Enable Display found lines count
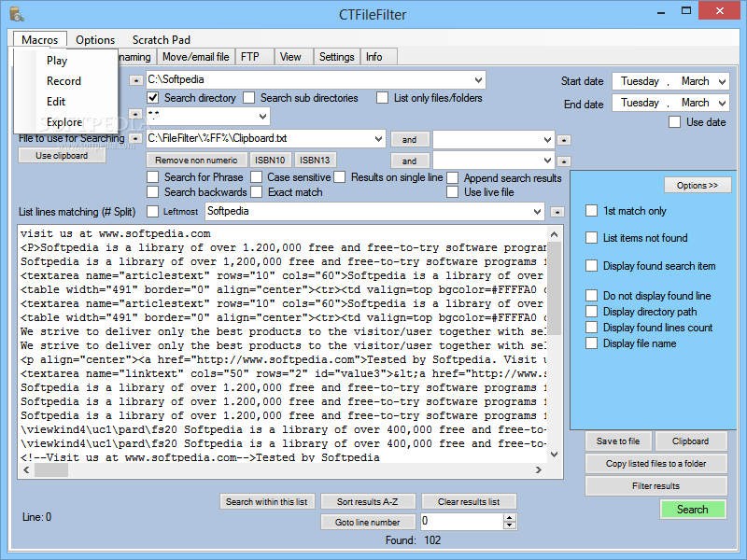This screenshot has width=747, height=560. point(591,328)
